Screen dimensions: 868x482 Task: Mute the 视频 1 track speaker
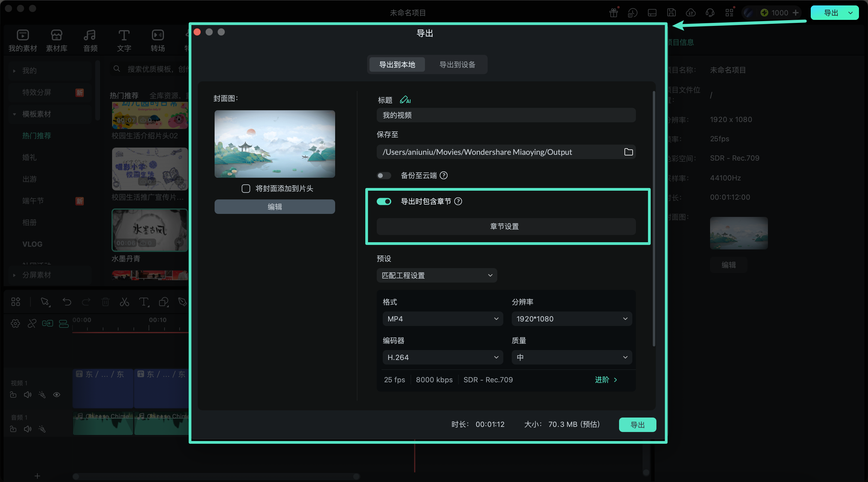(28, 394)
